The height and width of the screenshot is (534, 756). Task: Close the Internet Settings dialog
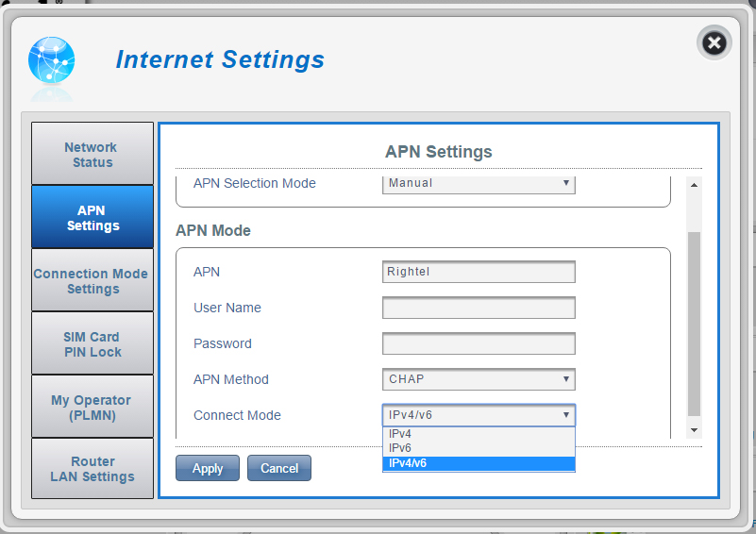pos(714,42)
